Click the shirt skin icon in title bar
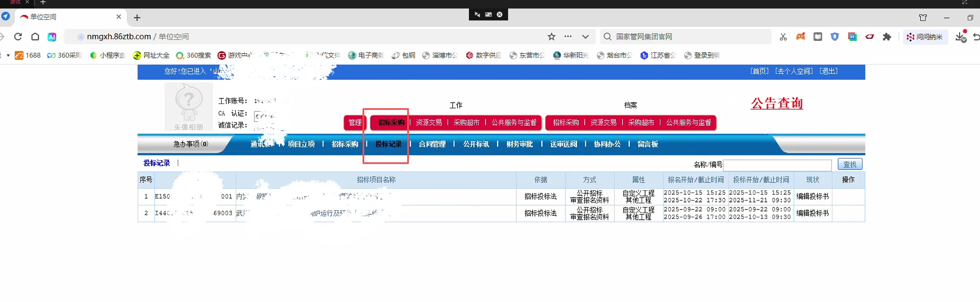 [x=923, y=17]
